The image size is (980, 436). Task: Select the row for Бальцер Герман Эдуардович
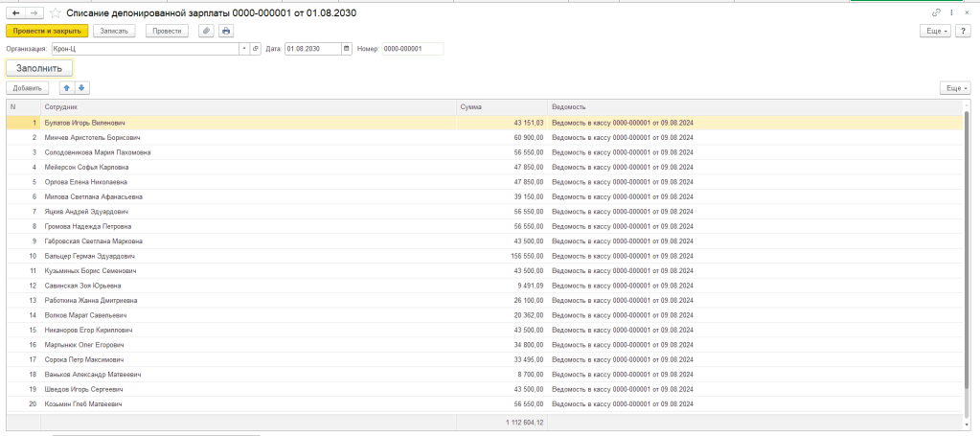point(90,256)
